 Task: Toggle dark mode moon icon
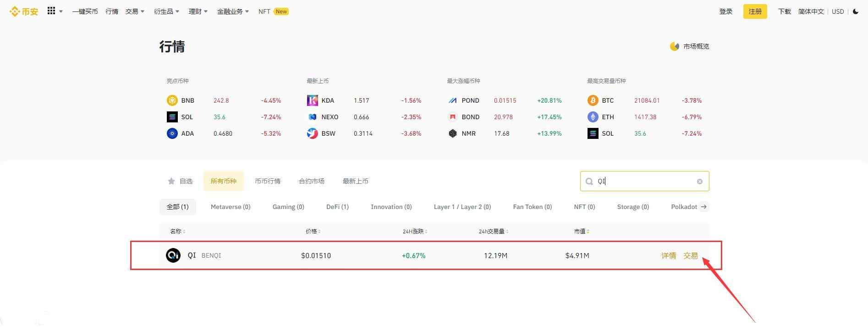[x=856, y=11]
